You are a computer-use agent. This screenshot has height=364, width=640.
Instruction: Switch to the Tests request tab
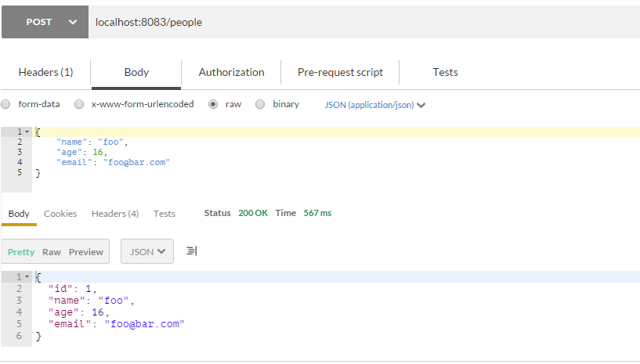tap(445, 72)
